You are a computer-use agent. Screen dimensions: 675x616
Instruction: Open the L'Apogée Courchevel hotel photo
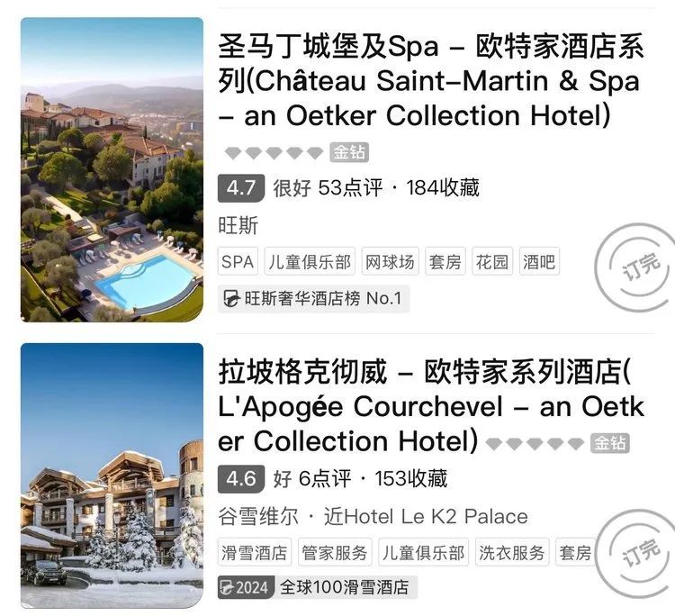tap(112, 476)
